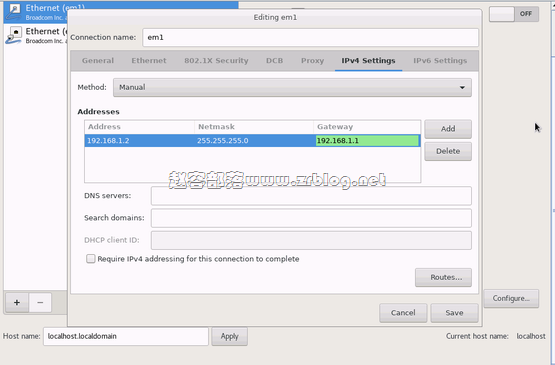Image resolution: width=555 pixels, height=365 pixels.
Task: Switch to the Proxy tab
Action: (x=312, y=61)
